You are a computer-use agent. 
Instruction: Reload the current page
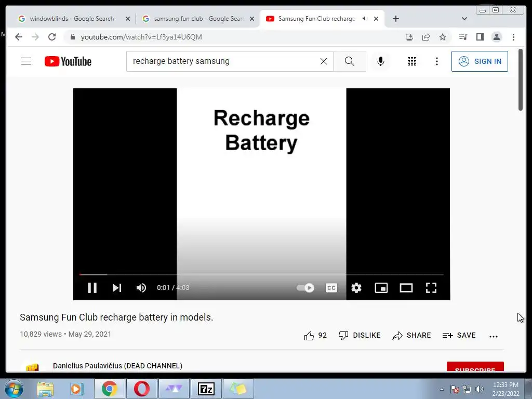(x=52, y=37)
